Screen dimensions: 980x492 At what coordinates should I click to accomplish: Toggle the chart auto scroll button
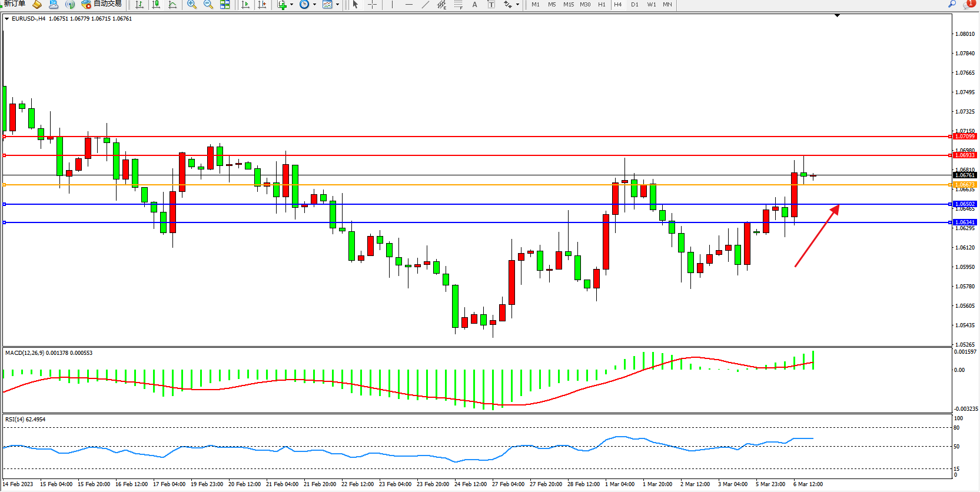pyautogui.click(x=245, y=5)
